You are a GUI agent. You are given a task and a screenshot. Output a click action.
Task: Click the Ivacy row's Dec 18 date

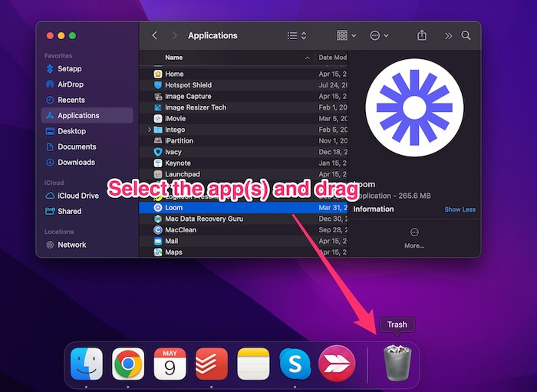click(x=332, y=152)
